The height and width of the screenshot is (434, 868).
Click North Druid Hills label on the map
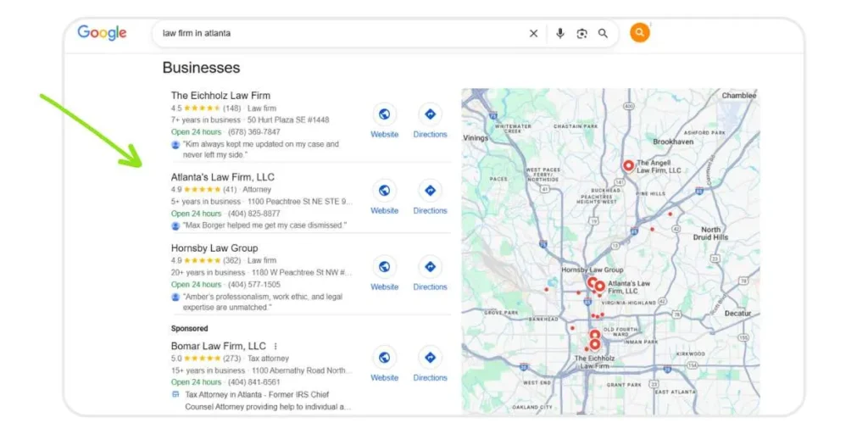click(711, 234)
